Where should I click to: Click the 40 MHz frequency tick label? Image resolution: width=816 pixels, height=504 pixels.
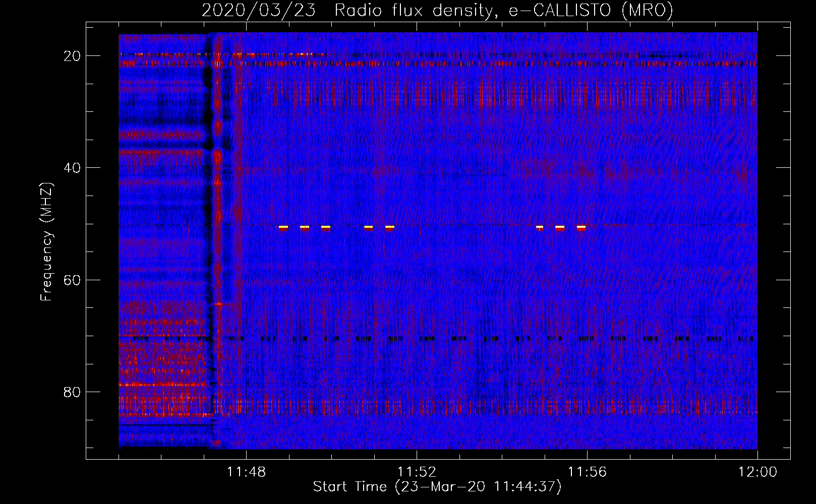[73, 168]
